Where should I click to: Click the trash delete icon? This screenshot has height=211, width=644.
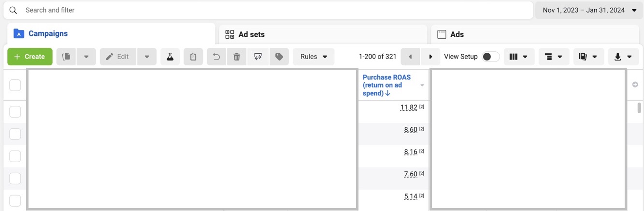click(x=237, y=57)
